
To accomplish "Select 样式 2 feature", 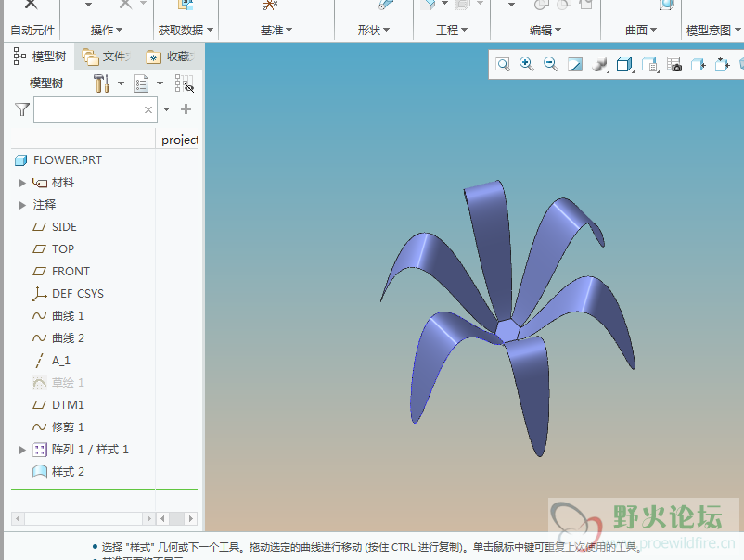I will coord(68,472).
